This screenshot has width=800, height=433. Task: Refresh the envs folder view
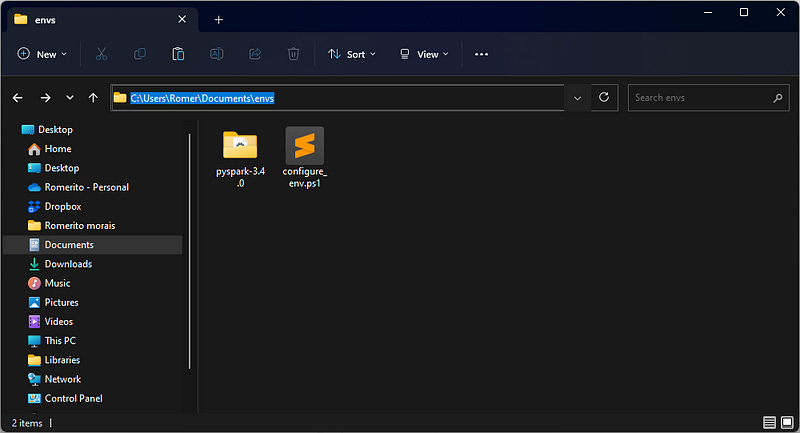tap(604, 97)
